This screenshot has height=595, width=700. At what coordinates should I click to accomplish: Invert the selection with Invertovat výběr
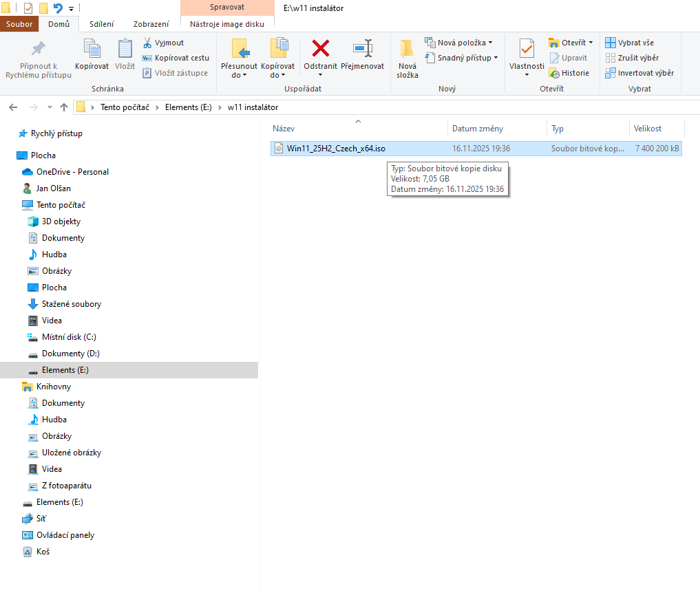[x=639, y=73]
